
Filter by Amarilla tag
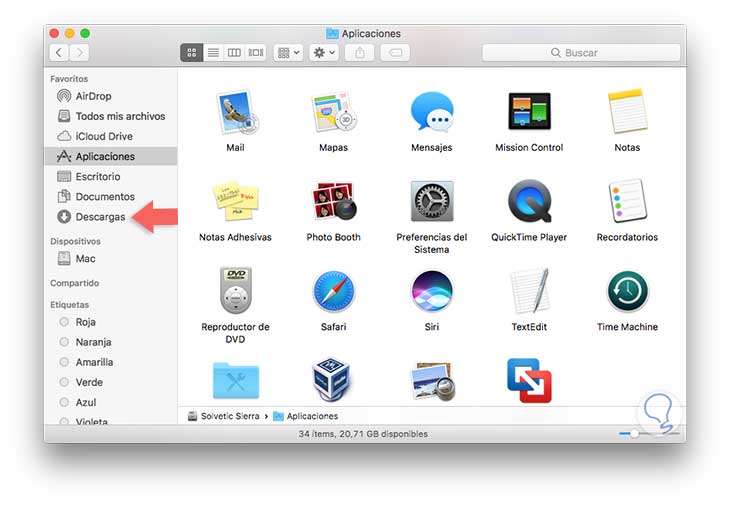coord(111,362)
